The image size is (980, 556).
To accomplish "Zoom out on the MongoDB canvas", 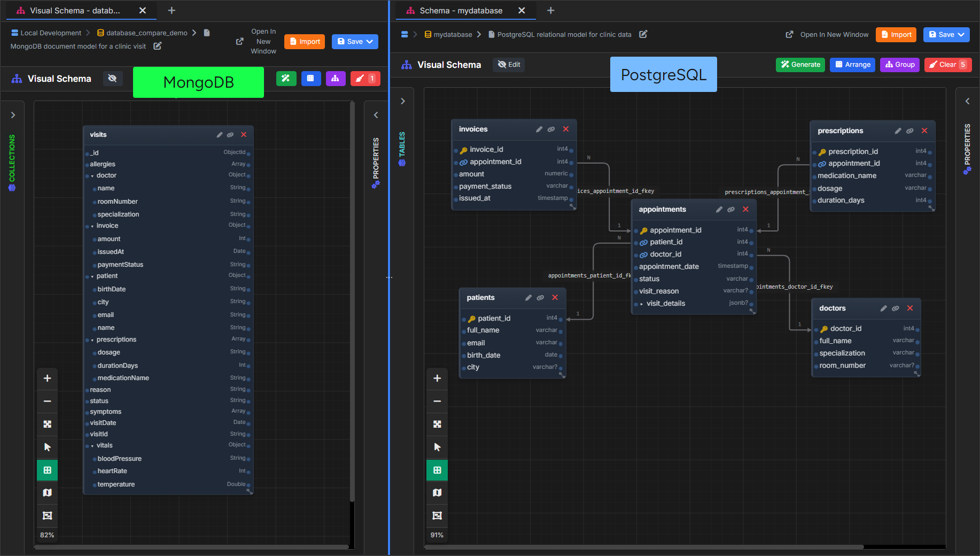I will [x=48, y=401].
